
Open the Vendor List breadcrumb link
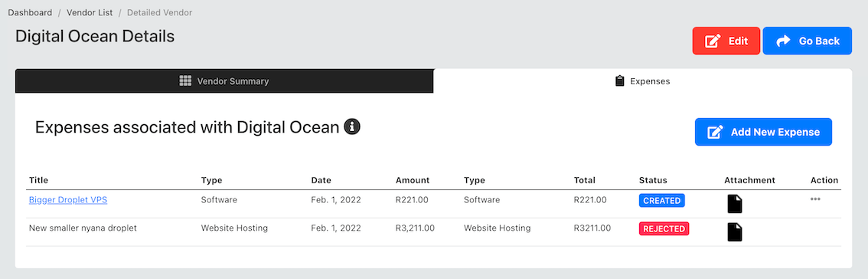90,12
